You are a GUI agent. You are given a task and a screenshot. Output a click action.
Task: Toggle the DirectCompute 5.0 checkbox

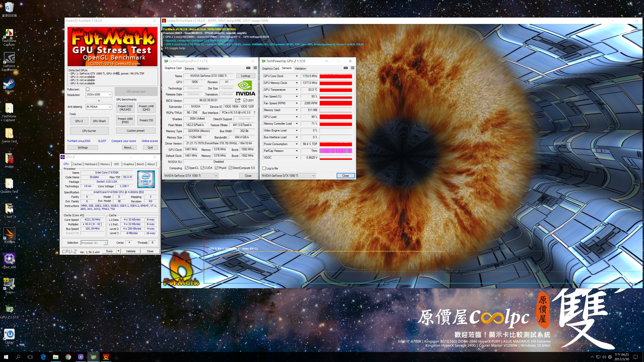(x=230, y=168)
